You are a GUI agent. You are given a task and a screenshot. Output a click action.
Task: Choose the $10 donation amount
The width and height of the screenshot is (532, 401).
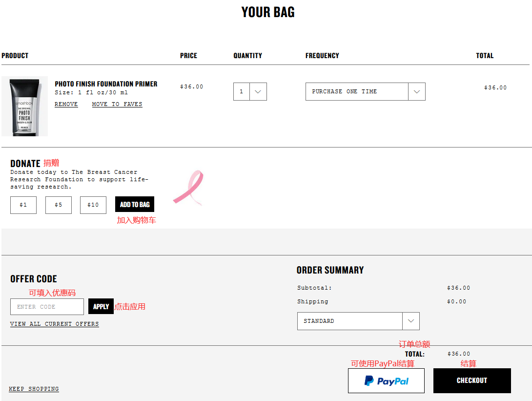(93, 205)
